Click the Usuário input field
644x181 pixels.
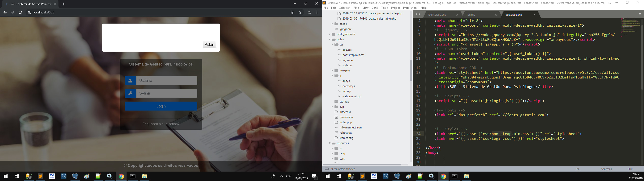(167, 81)
